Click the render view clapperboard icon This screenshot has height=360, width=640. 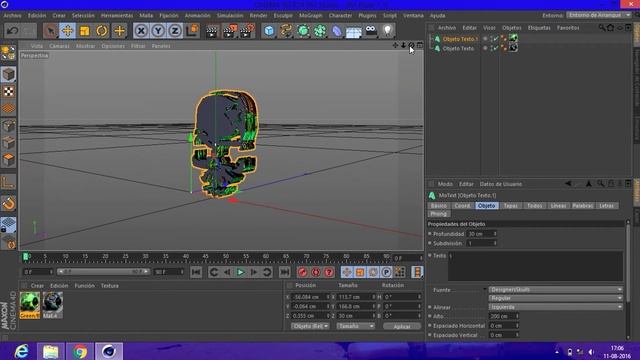coord(212,31)
